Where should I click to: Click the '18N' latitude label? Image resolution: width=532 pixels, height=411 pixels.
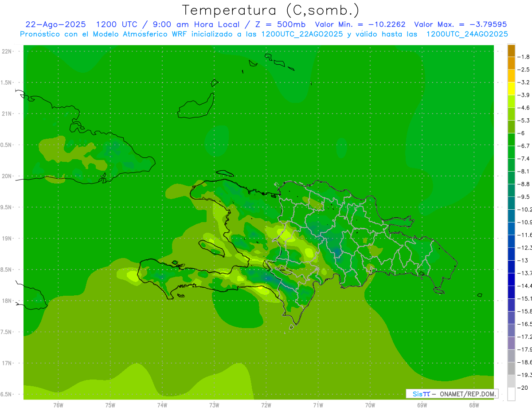[7, 301]
